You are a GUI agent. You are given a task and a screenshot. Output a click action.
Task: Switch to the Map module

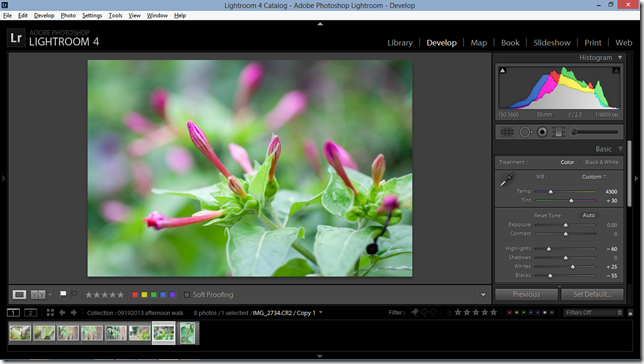coord(478,43)
